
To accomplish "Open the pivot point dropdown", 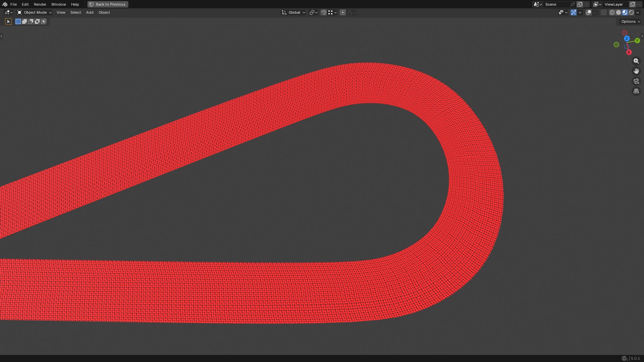I will [x=314, y=12].
